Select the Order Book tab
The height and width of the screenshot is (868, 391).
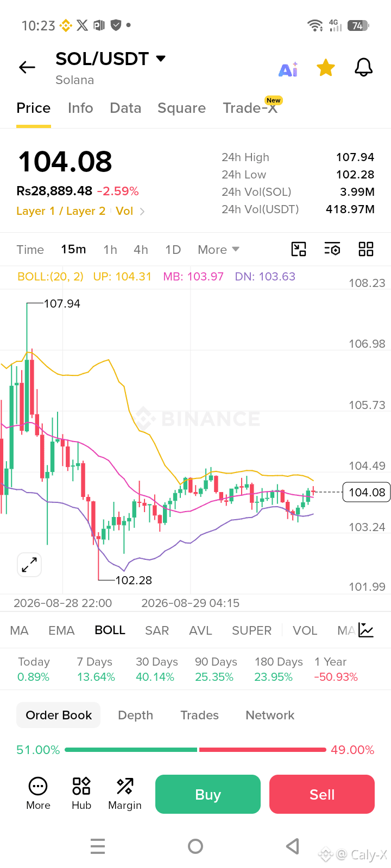[x=59, y=715]
